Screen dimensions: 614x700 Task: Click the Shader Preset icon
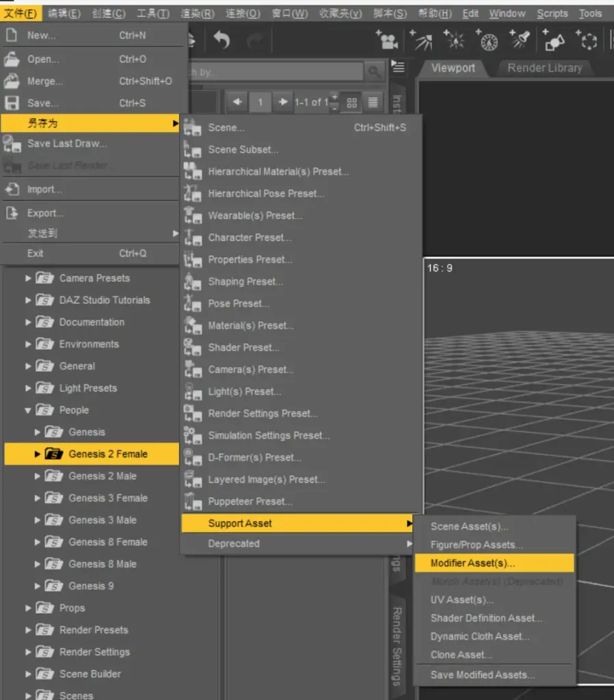pos(192,347)
